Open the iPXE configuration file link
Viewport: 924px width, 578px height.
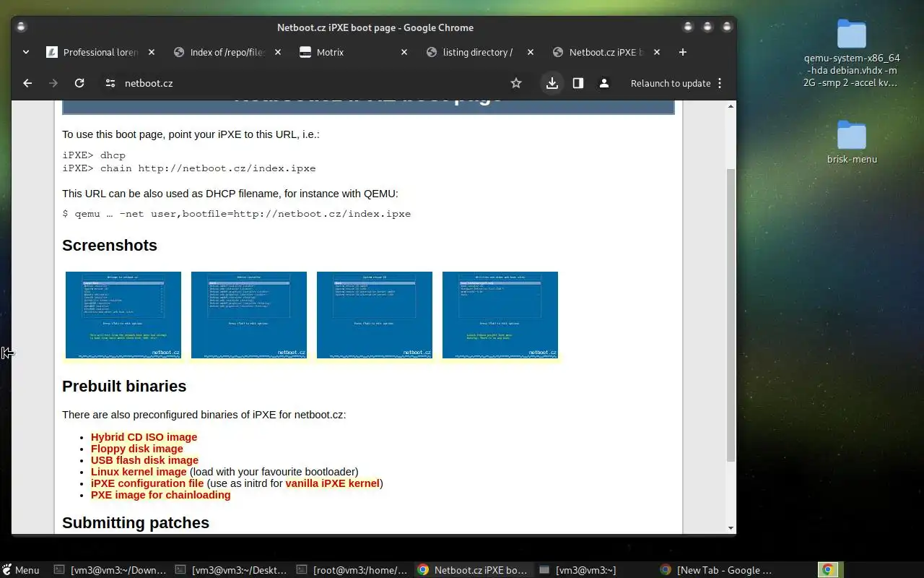click(147, 483)
